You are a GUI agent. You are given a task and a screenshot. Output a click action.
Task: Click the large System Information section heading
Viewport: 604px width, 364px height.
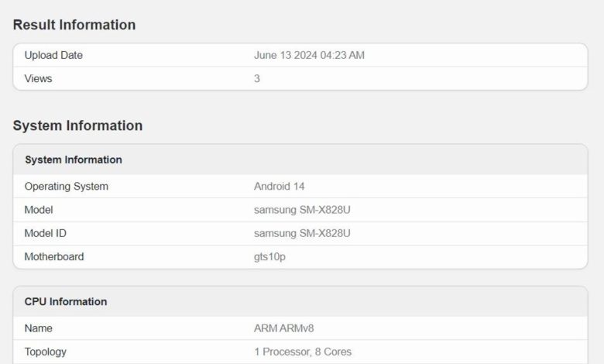(x=77, y=125)
